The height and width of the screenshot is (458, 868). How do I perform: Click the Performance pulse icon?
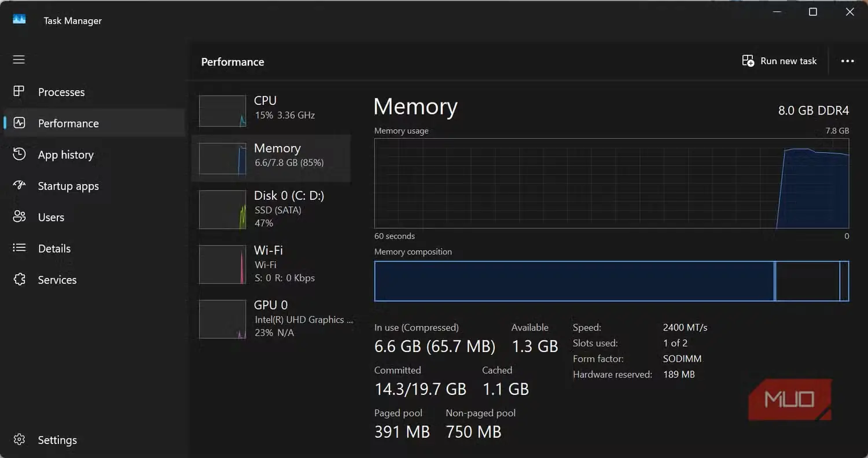19,123
